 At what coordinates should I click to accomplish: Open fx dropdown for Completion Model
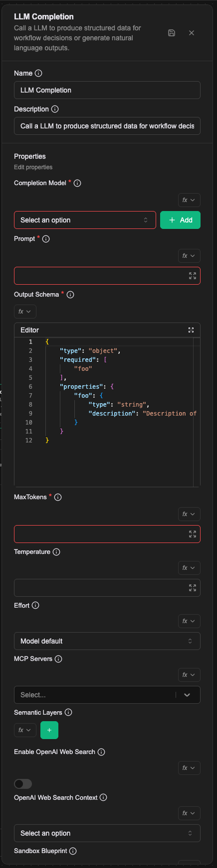(x=190, y=200)
